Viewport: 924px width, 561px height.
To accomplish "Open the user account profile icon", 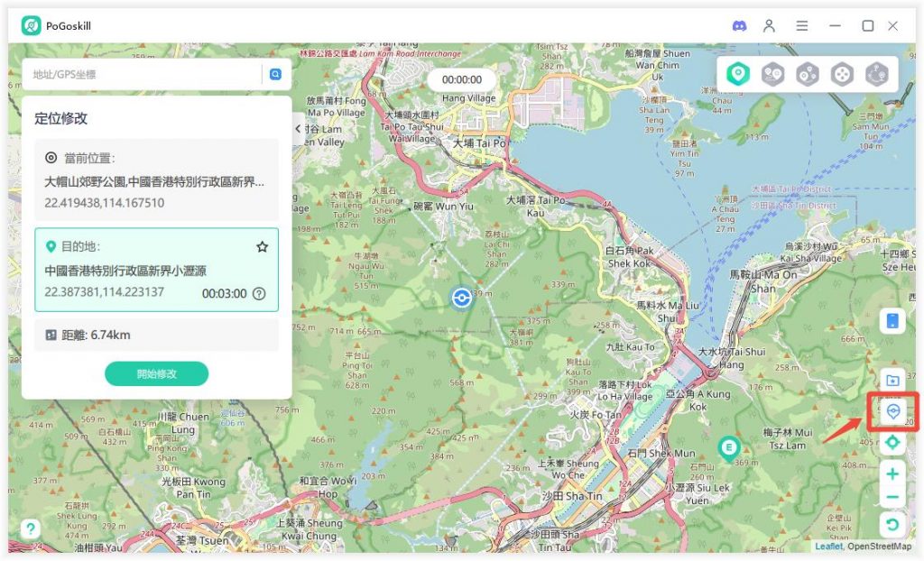I will click(769, 26).
